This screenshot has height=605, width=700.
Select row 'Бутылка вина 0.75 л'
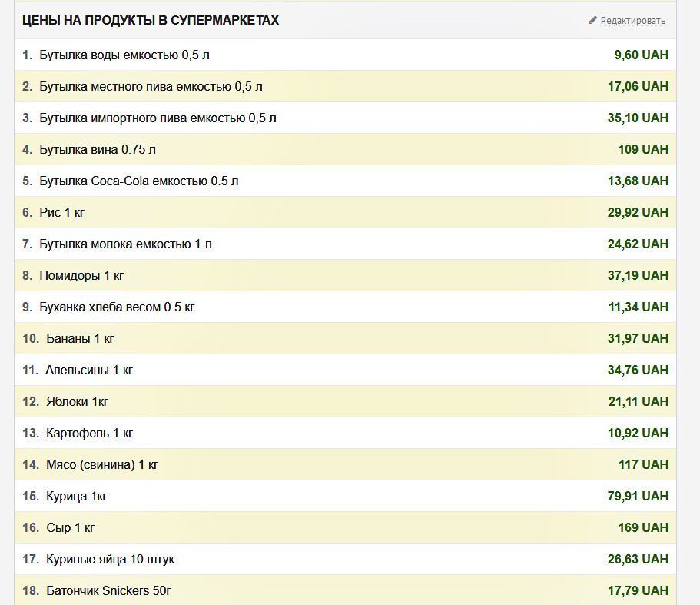coord(345,149)
